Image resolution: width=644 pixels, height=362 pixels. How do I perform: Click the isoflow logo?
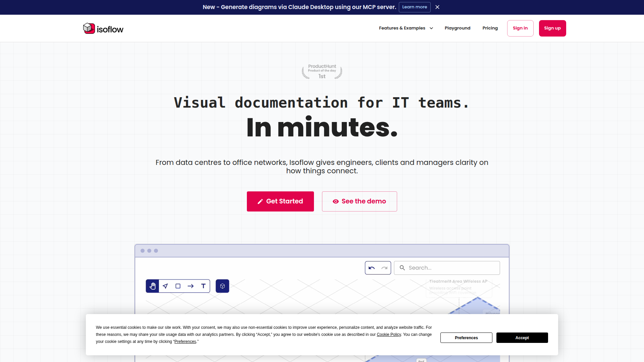click(103, 28)
